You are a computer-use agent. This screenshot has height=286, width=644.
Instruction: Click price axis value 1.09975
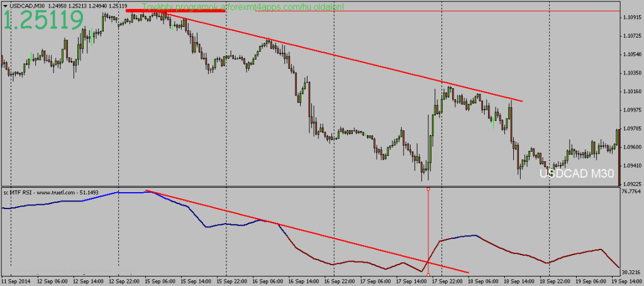[631, 110]
